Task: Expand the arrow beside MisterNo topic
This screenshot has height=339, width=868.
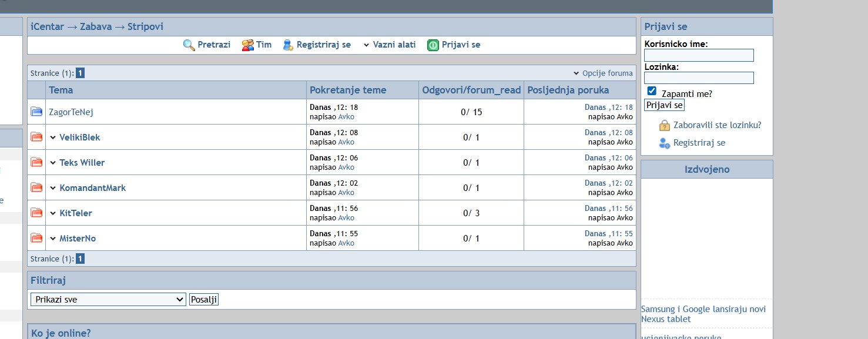Action: pos(53,239)
